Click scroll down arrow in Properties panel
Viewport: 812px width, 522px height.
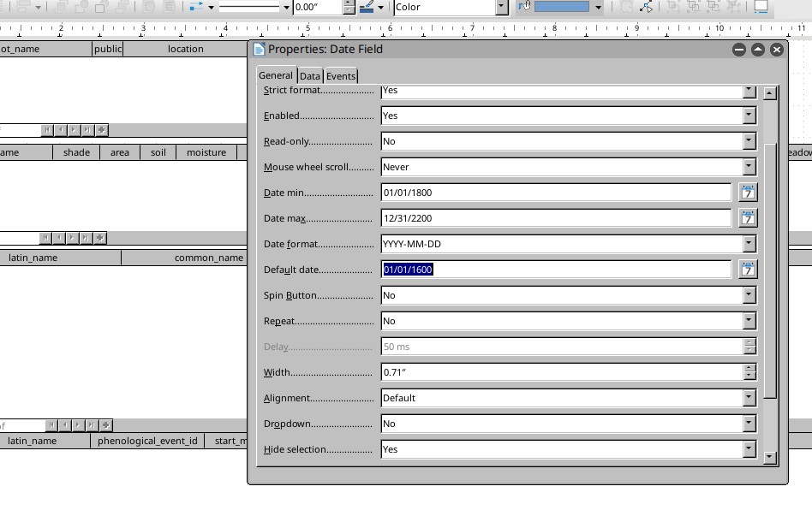click(770, 457)
